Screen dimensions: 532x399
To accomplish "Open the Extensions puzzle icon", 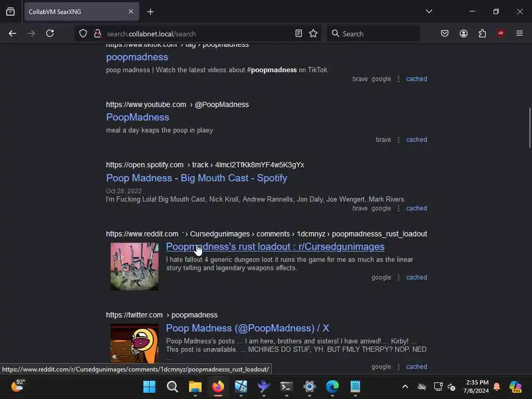I will click(482, 34).
